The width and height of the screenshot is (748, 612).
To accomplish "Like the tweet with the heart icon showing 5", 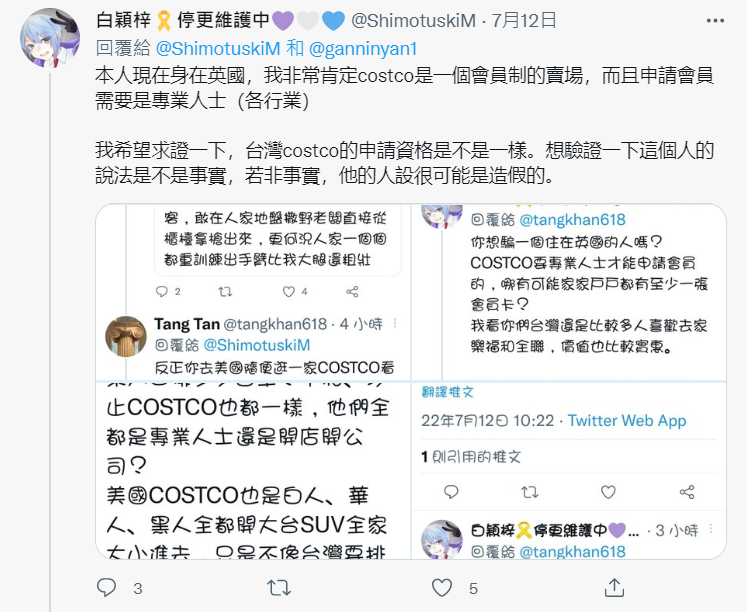I will [x=442, y=588].
